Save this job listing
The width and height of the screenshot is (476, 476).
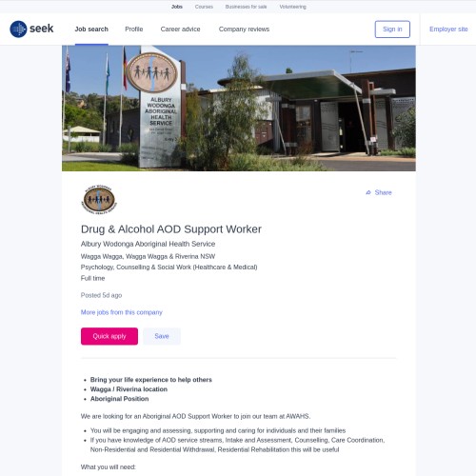pos(162,336)
